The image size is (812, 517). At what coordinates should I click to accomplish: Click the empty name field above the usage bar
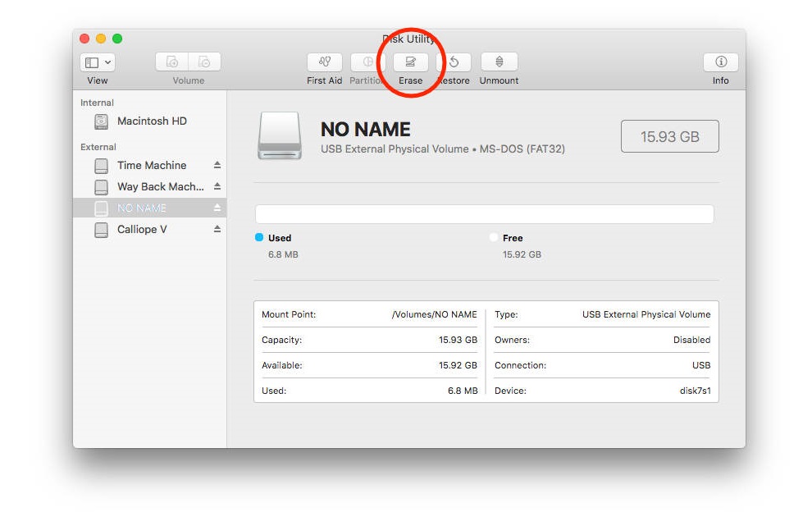[484, 213]
